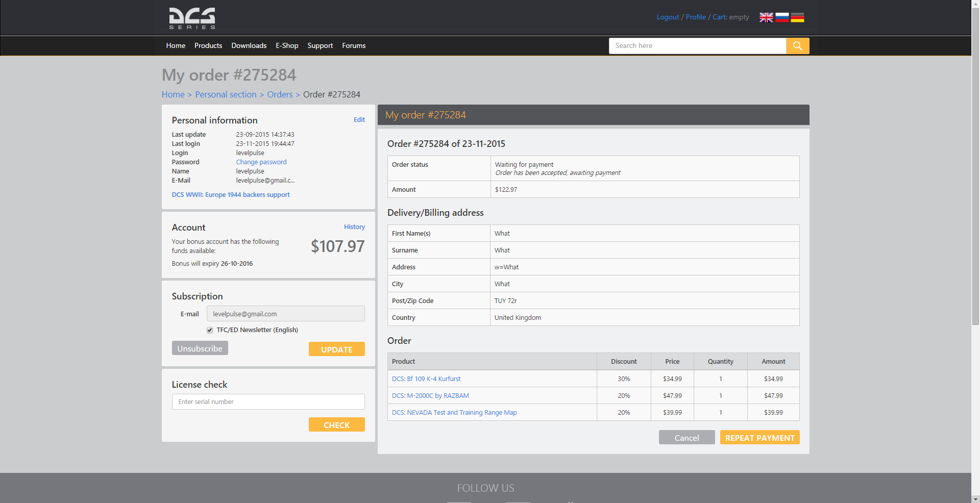This screenshot has width=980, height=503.
Task: Open the Profile link
Action: point(696,17)
